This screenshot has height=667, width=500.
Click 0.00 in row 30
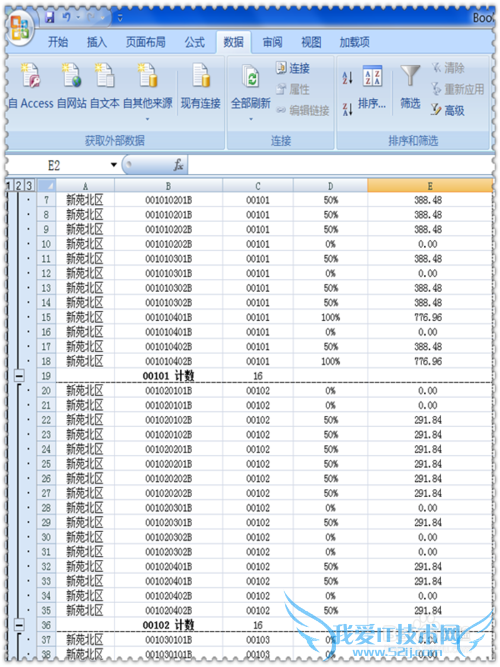[x=428, y=537]
